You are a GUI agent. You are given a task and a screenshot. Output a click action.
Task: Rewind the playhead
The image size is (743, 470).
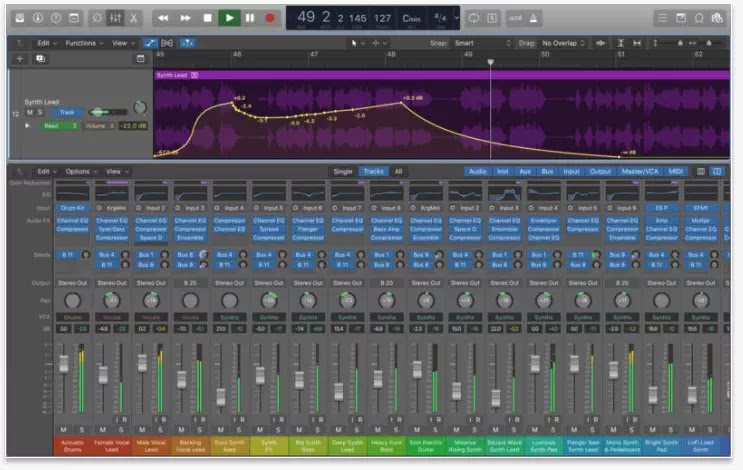tap(163, 18)
